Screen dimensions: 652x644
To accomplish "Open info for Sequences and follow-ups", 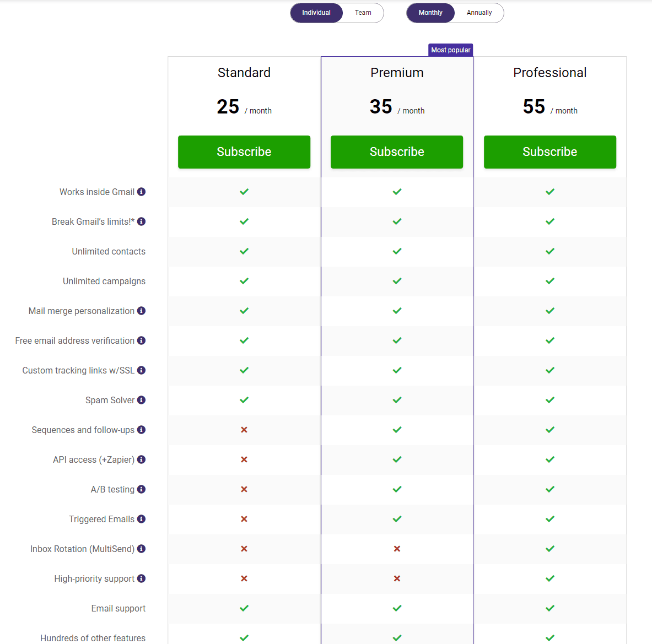I will pyautogui.click(x=142, y=430).
